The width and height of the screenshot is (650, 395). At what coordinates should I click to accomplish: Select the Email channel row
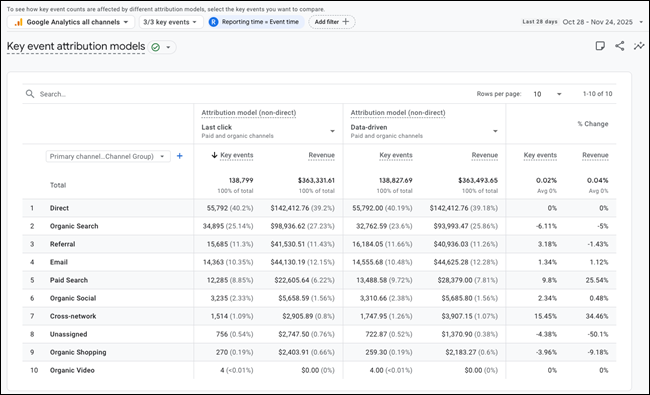point(319,262)
